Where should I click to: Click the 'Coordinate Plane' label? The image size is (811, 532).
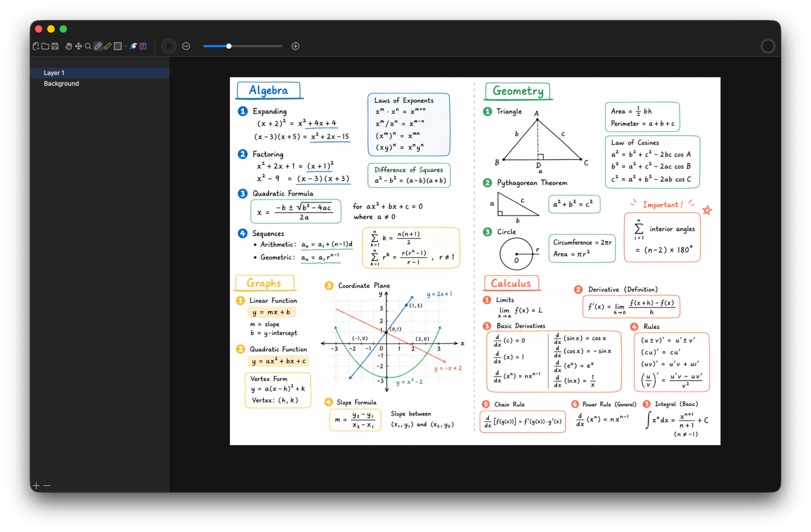pyautogui.click(x=364, y=286)
